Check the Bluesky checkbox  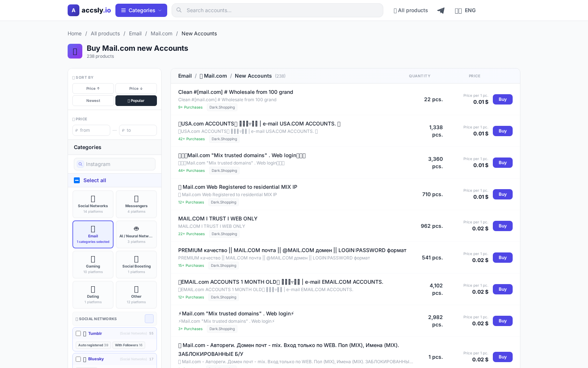pos(78,359)
